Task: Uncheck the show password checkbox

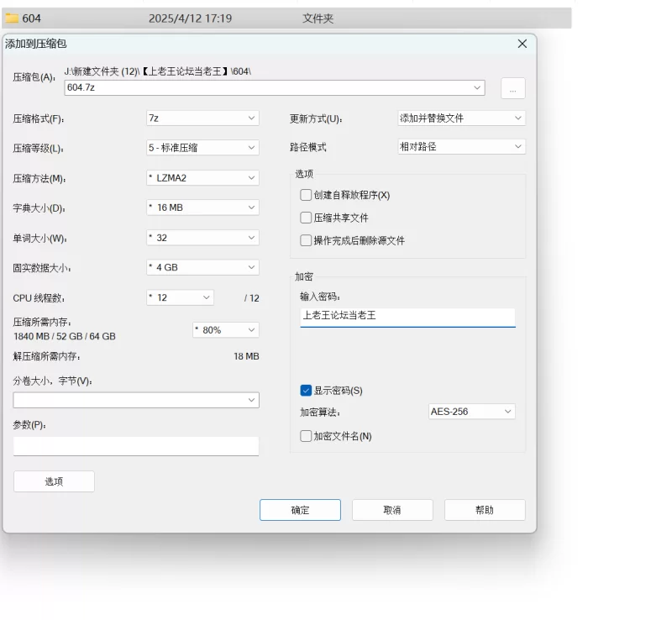Action: (306, 391)
